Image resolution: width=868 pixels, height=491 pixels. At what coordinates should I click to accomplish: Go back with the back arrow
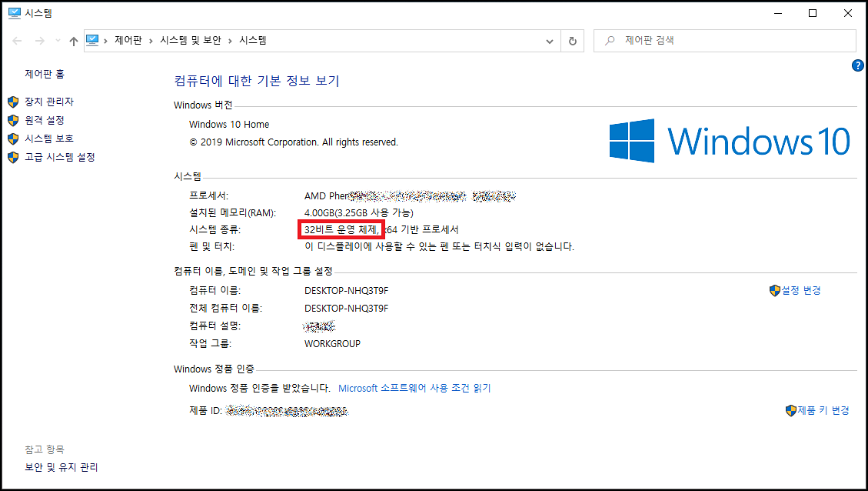(x=17, y=41)
